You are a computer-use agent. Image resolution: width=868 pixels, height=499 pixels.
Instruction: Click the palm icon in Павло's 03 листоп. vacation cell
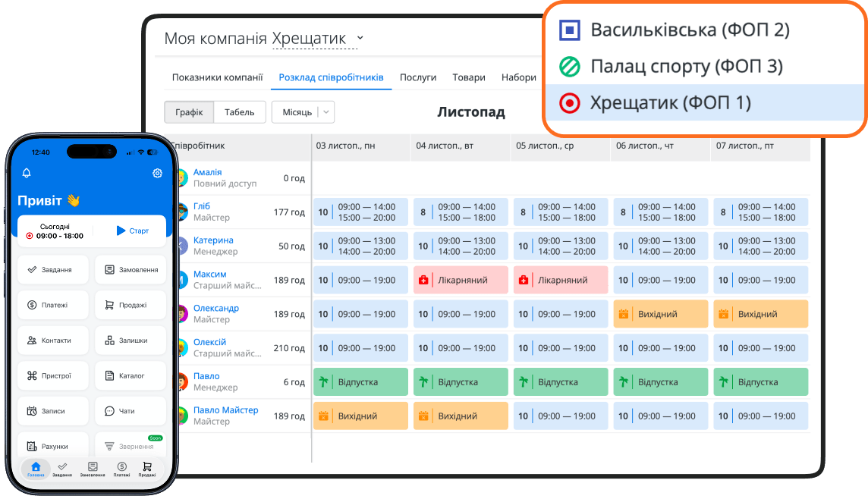[x=323, y=381]
